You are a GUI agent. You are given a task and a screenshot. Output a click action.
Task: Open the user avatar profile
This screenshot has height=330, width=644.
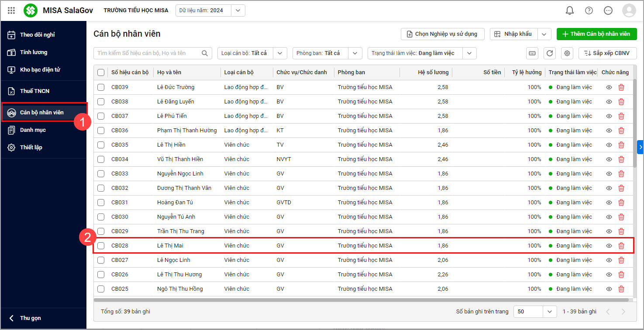click(629, 10)
